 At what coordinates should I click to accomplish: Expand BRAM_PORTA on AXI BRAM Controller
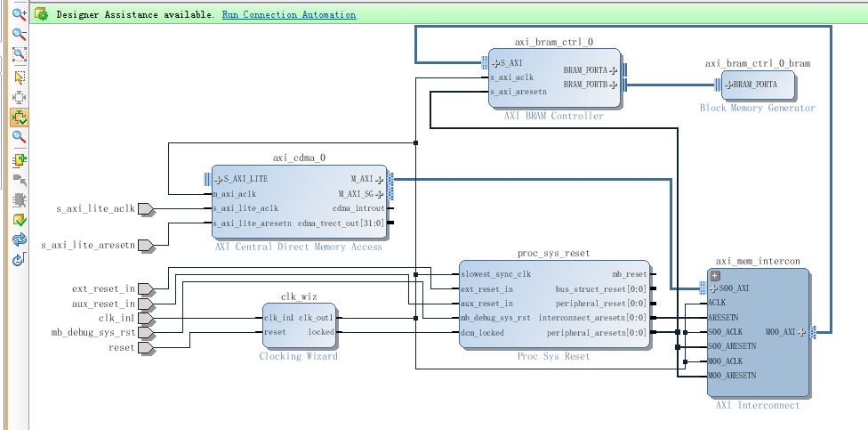(613, 70)
